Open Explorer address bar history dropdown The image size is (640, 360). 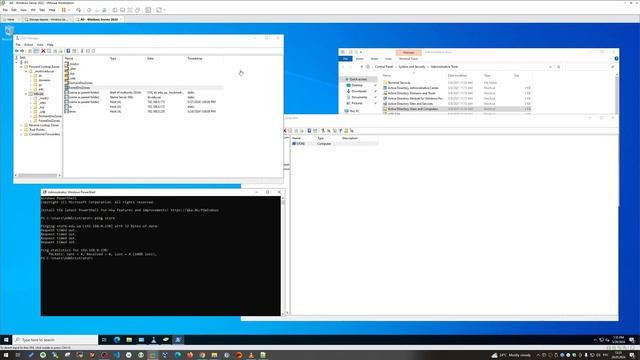click(x=551, y=67)
